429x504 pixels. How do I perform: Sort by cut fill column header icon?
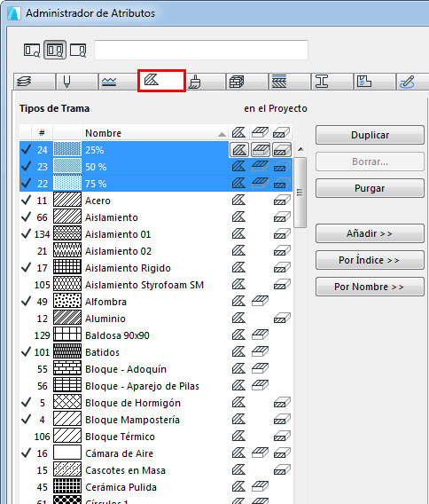click(282, 132)
